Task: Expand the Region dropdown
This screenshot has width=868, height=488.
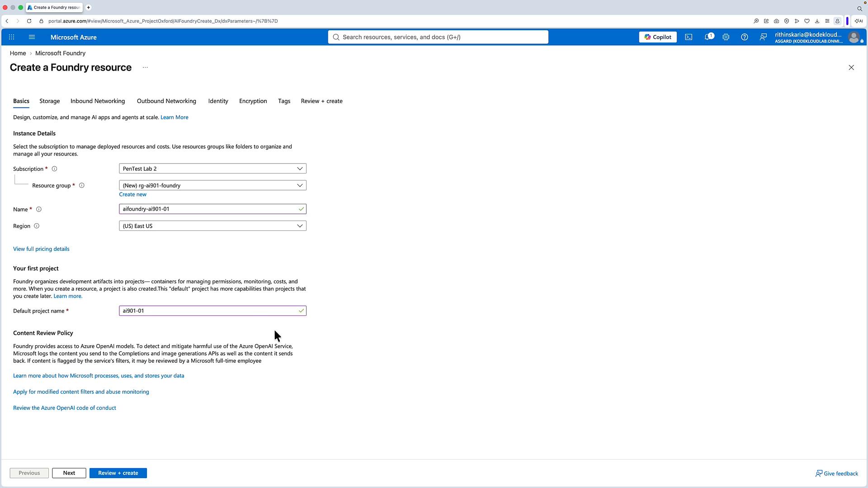Action: tap(212, 226)
